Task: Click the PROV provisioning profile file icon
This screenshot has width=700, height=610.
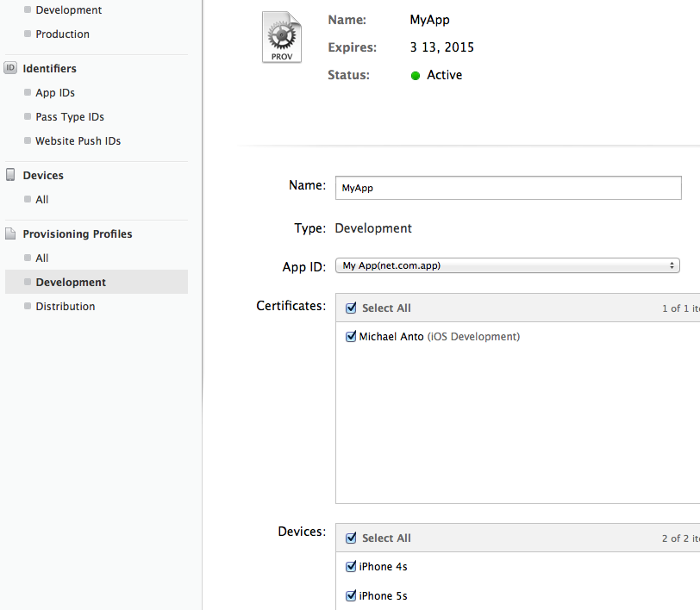Action: [282, 37]
